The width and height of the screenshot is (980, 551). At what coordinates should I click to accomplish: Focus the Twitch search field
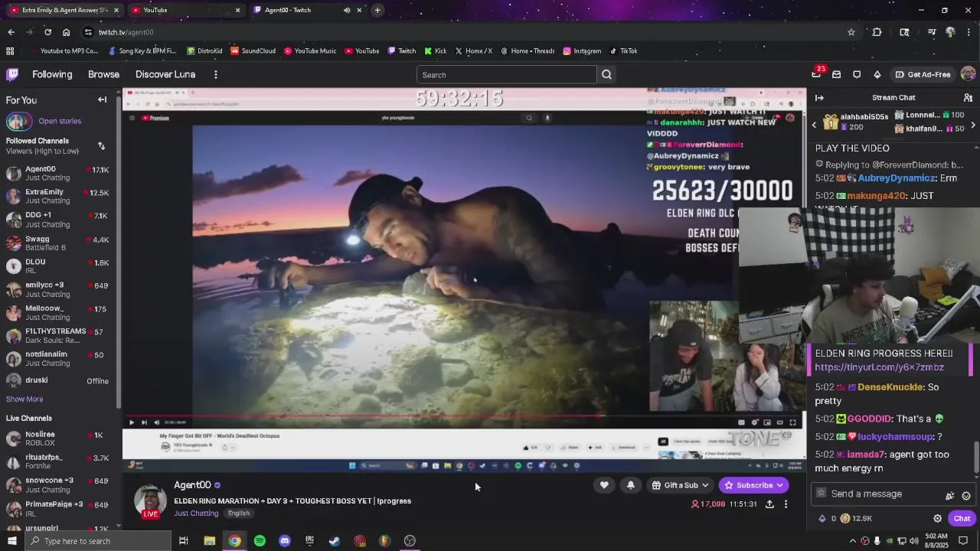click(506, 74)
